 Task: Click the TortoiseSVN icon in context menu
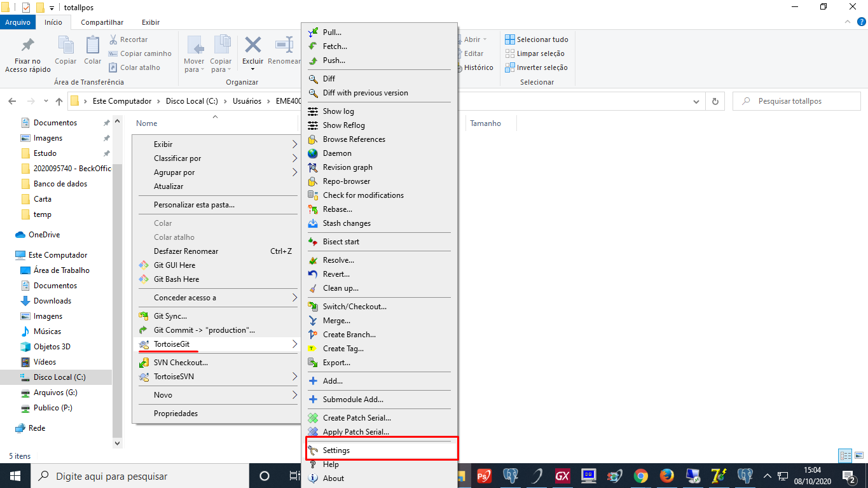point(143,377)
